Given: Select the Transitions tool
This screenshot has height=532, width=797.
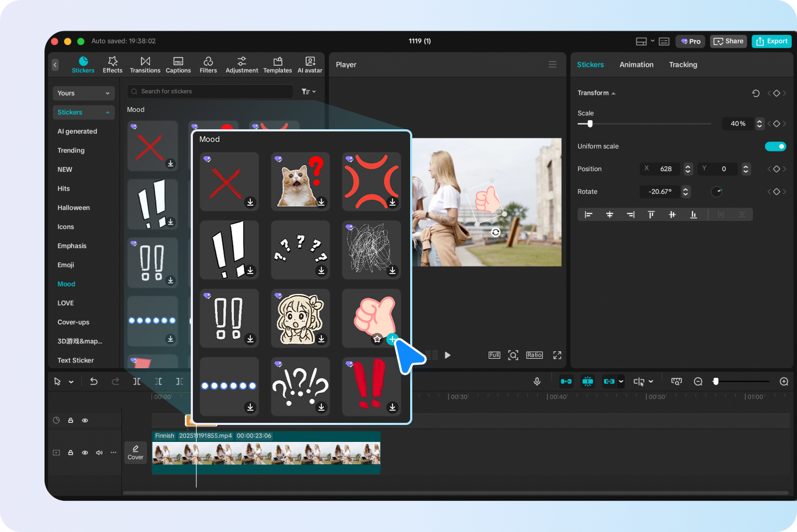Looking at the screenshot, I should tap(145, 64).
